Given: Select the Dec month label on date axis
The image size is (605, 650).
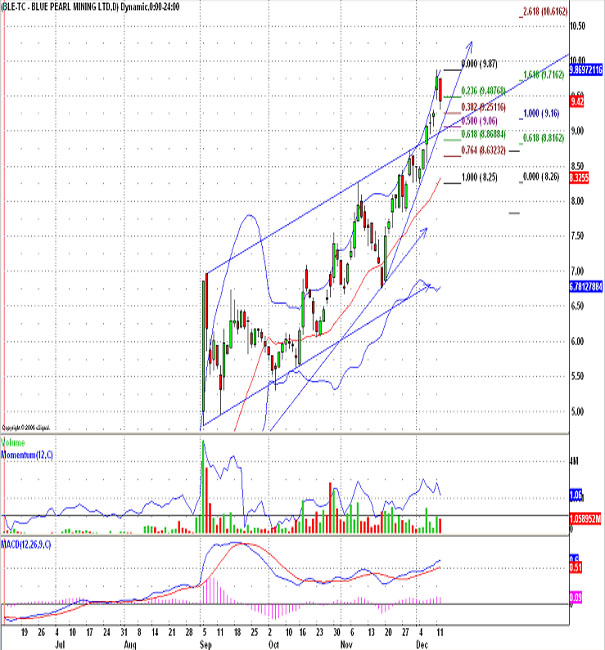Looking at the screenshot, I should click(423, 645).
